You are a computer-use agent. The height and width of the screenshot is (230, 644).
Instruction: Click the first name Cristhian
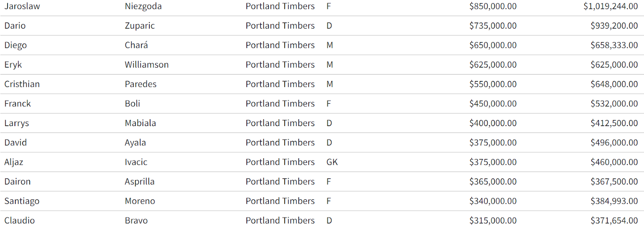(x=22, y=84)
